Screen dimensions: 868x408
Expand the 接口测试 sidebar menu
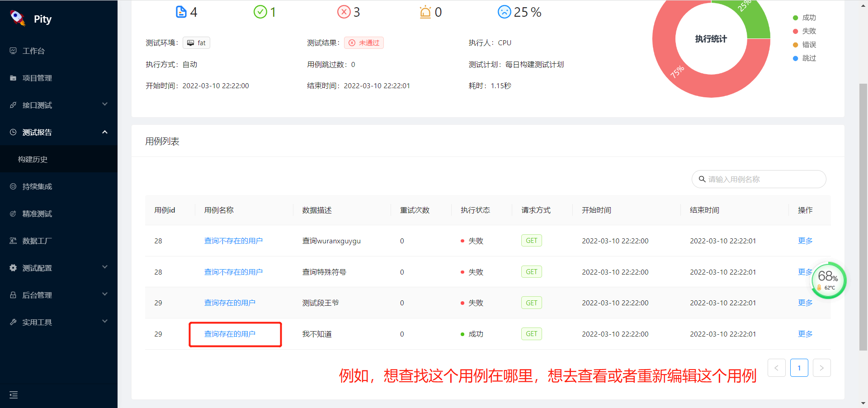(x=37, y=105)
